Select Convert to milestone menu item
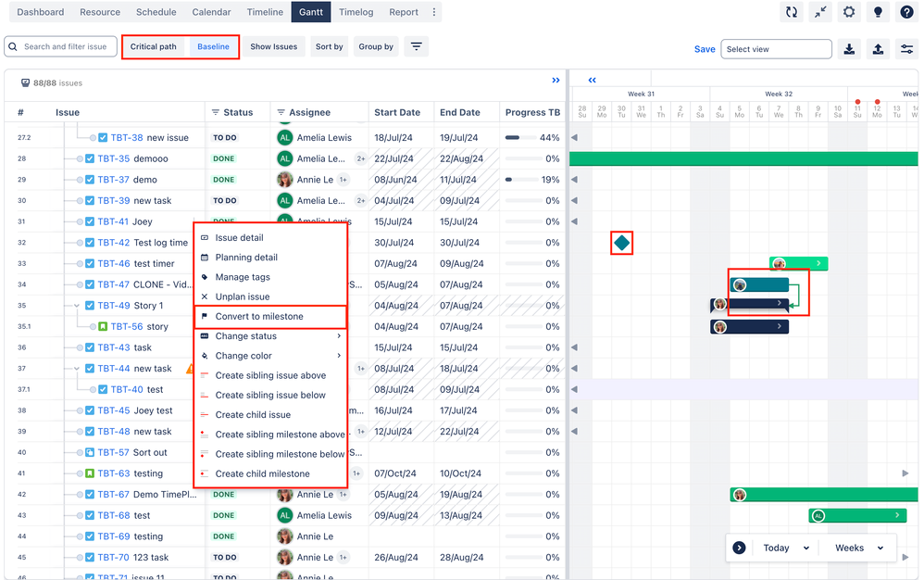 click(271, 317)
